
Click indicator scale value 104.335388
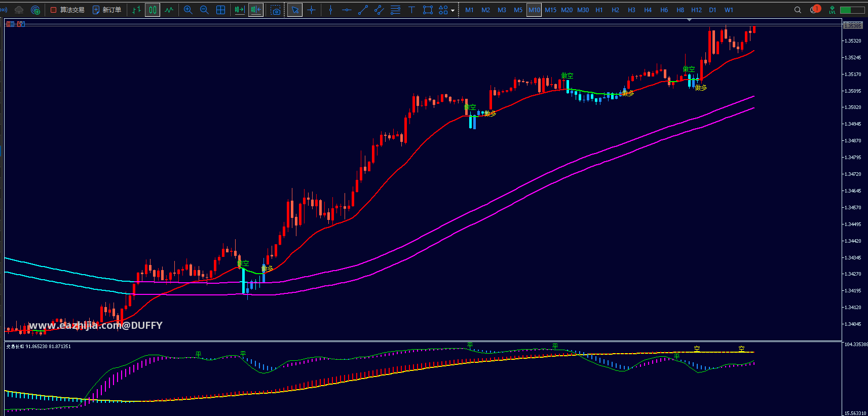pyautogui.click(x=856, y=344)
